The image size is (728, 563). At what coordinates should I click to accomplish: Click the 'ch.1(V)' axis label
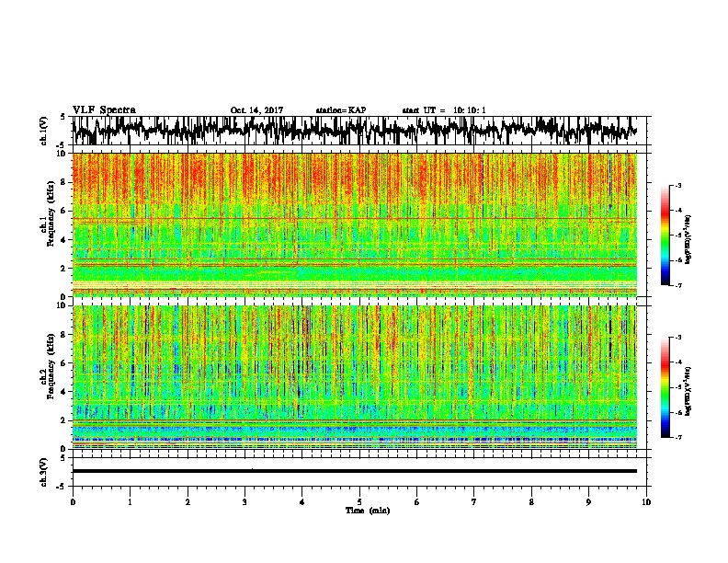point(44,131)
